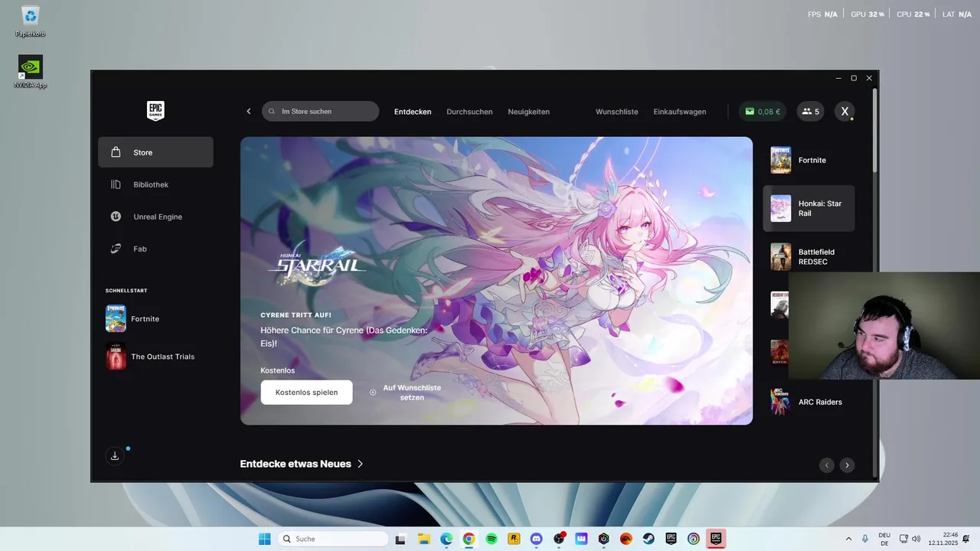Click the magnifier icon in store search

(x=272, y=112)
